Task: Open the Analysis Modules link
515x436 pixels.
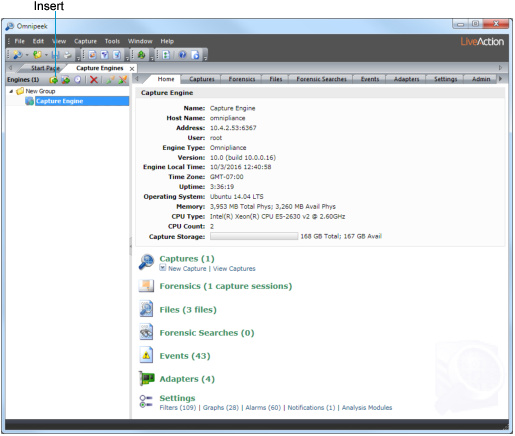Action: click(367, 408)
